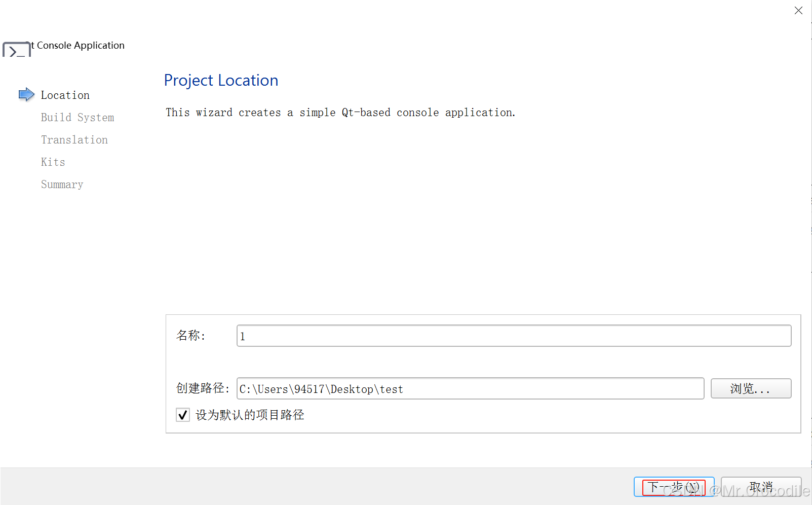Select the Kits wizard step
The width and height of the screenshot is (812, 505).
(53, 162)
